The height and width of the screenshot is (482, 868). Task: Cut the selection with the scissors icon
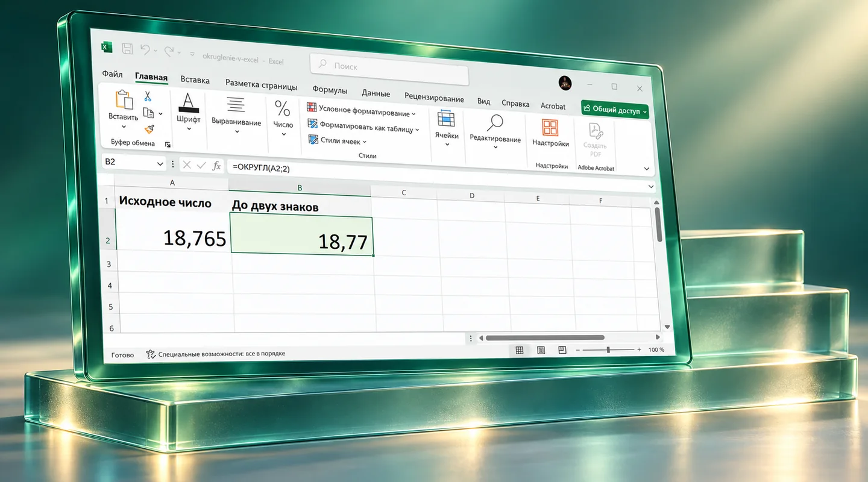point(148,96)
